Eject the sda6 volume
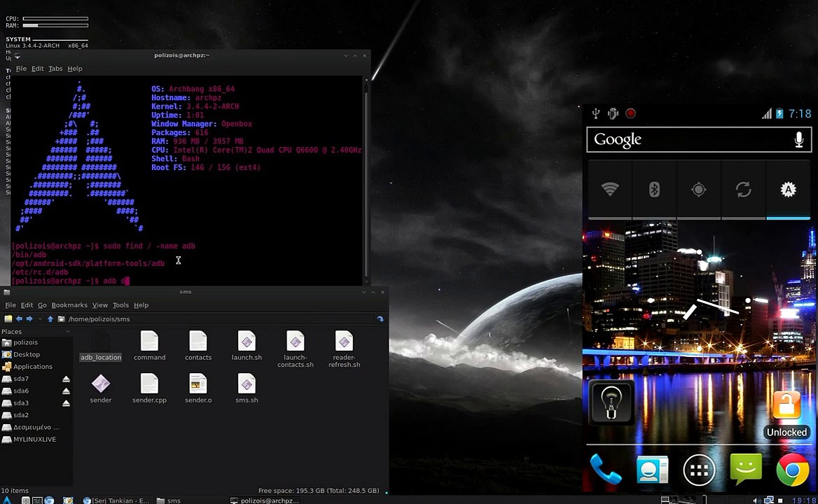Screen dimensions: 818x504 pos(67,391)
